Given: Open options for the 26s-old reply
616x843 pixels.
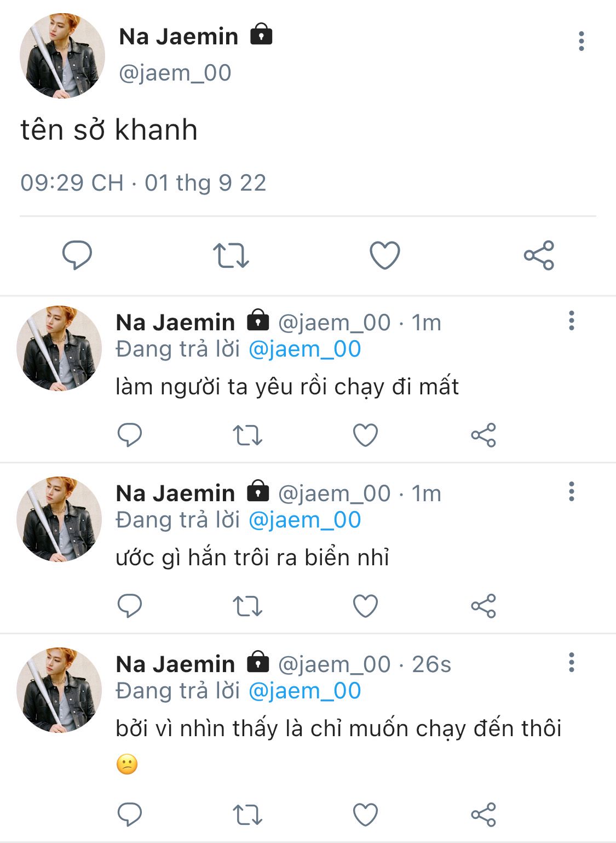Looking at the screenshot, I should [x=572, y=663].
